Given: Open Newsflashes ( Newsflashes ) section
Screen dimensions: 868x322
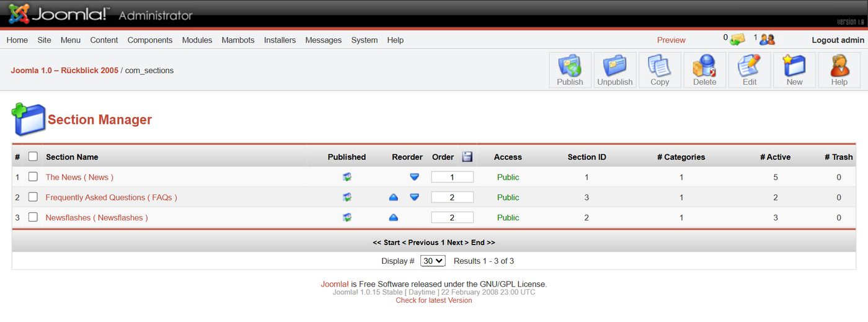Looking at the screenshot, I should [x=97, y=217].
